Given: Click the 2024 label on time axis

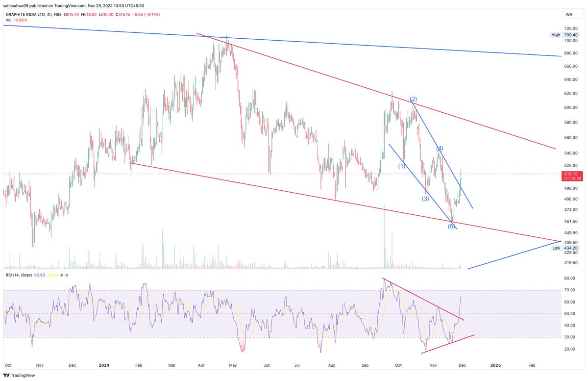Looking at the screenshot, I should tap(103, 365).
